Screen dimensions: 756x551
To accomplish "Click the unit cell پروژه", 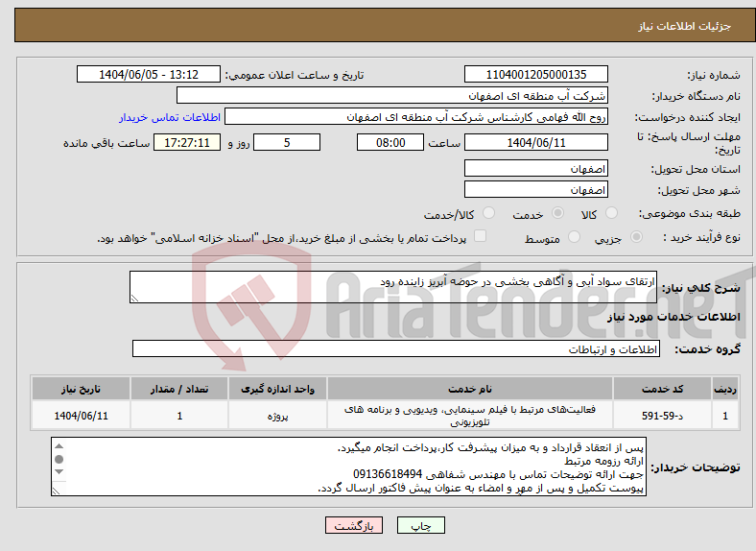I will coord(277,416).
